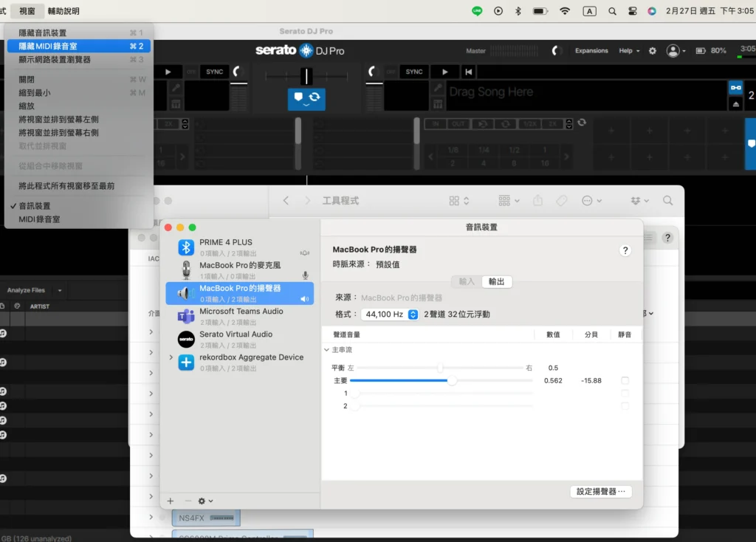Viewport: 756px width, 542px height.
Task: Click the plus icon to add device
Action: coord(171,501)
